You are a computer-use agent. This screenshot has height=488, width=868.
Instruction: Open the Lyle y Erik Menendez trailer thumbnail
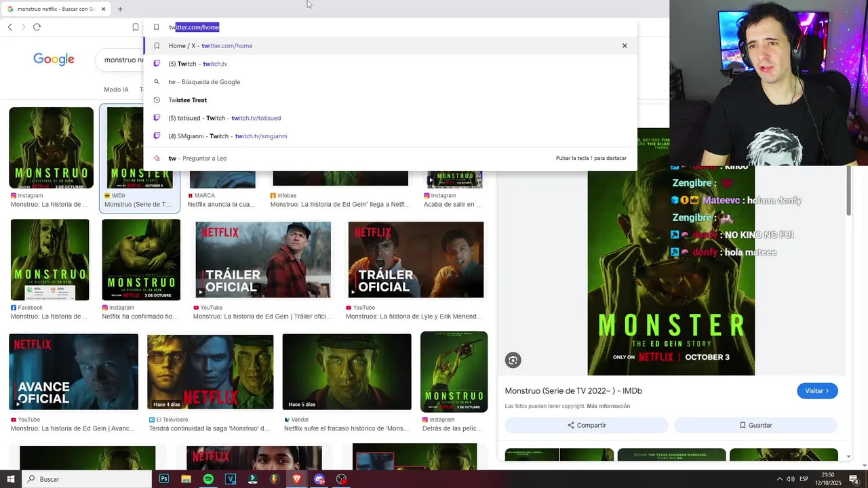(416, 260)
